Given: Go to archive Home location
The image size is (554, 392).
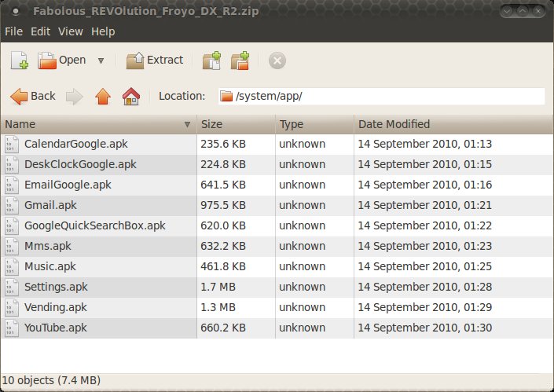Looking at the screenshot, I should (131, 96).
